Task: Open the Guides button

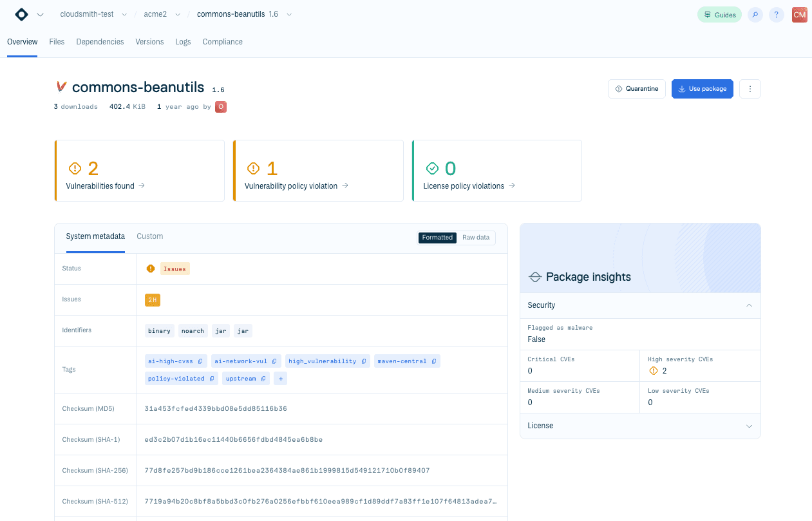Action: (719, 15)
